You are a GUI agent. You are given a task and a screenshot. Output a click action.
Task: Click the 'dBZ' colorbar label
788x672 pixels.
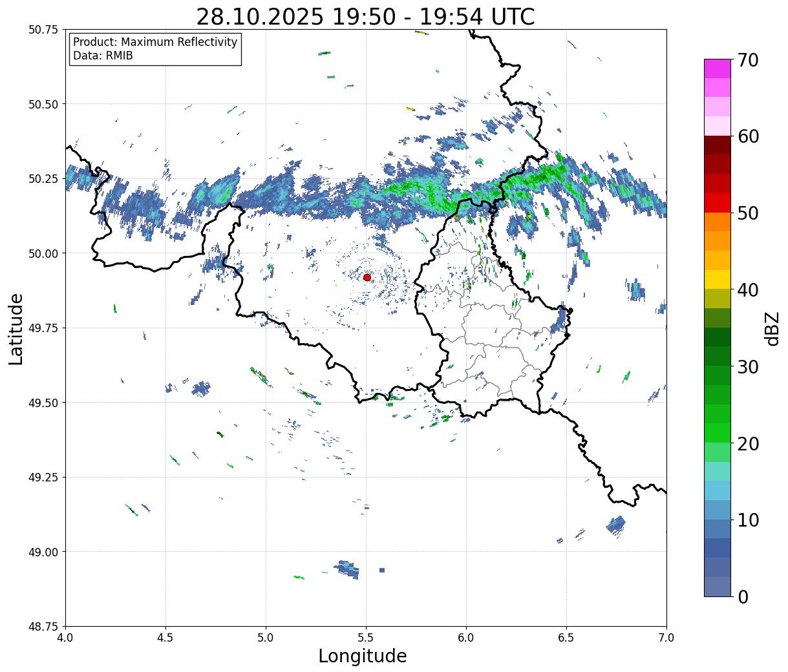coord(772,328)
